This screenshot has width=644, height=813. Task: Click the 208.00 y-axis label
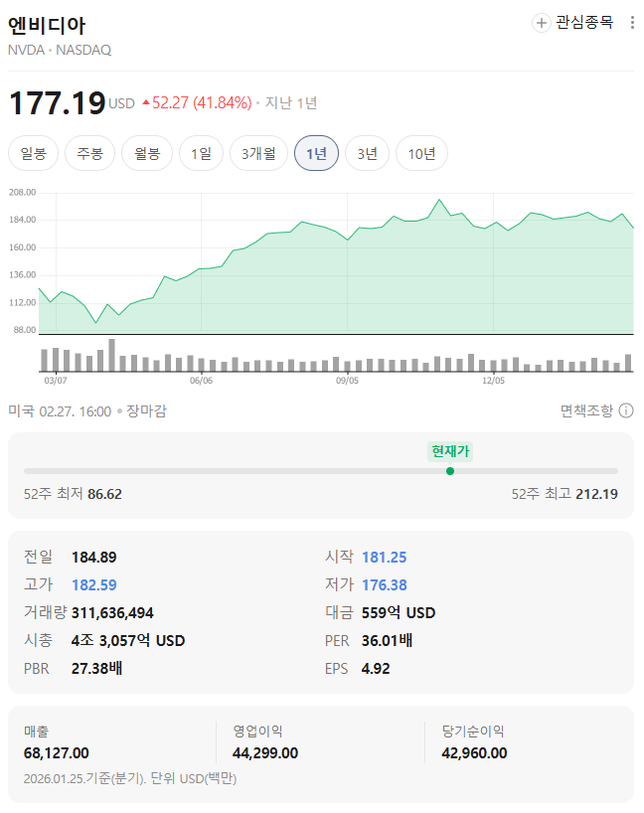22,193
